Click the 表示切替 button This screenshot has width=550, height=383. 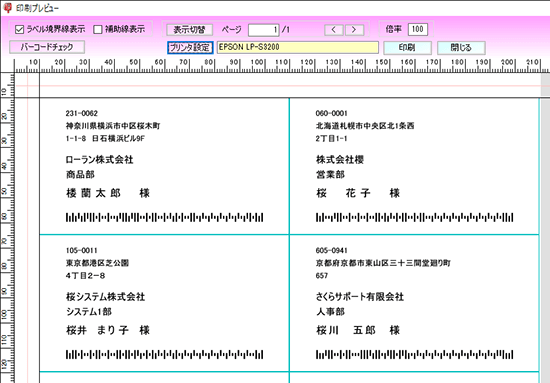pos(189,30)
